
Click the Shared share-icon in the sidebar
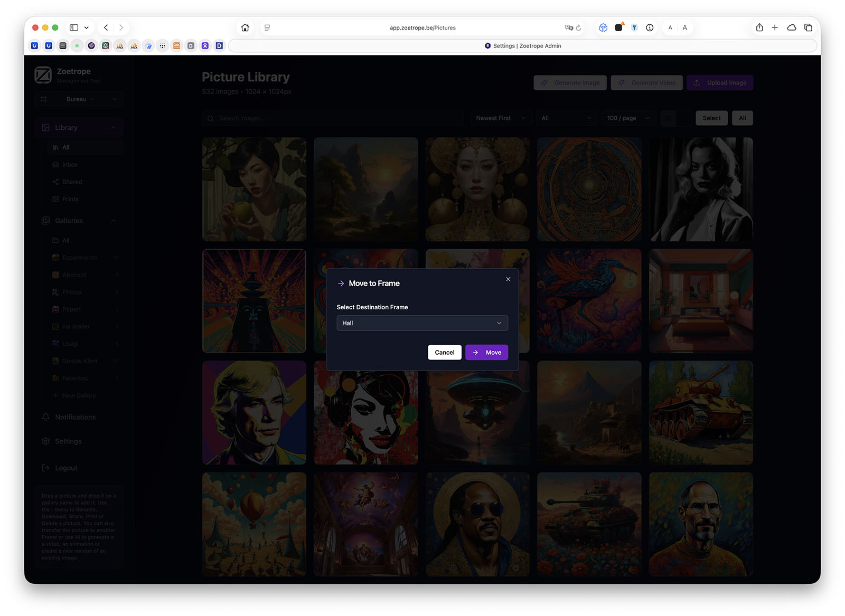click(56, 182)
